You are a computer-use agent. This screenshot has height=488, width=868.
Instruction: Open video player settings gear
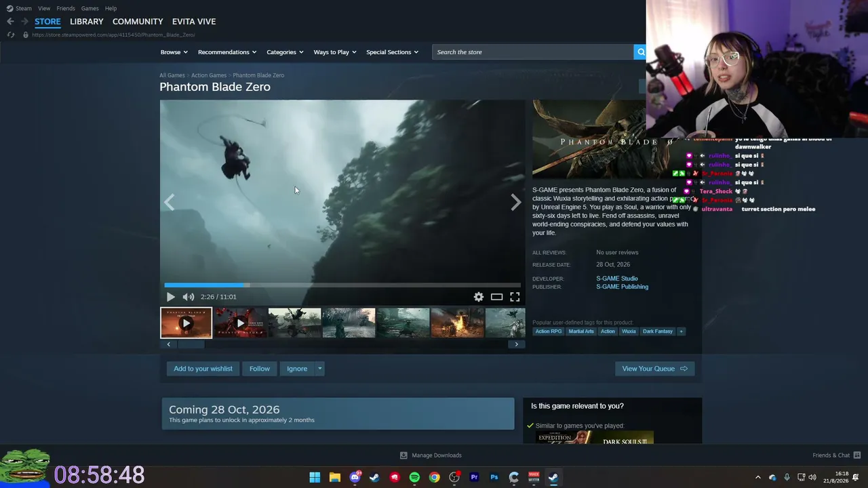tap(479, 297)
